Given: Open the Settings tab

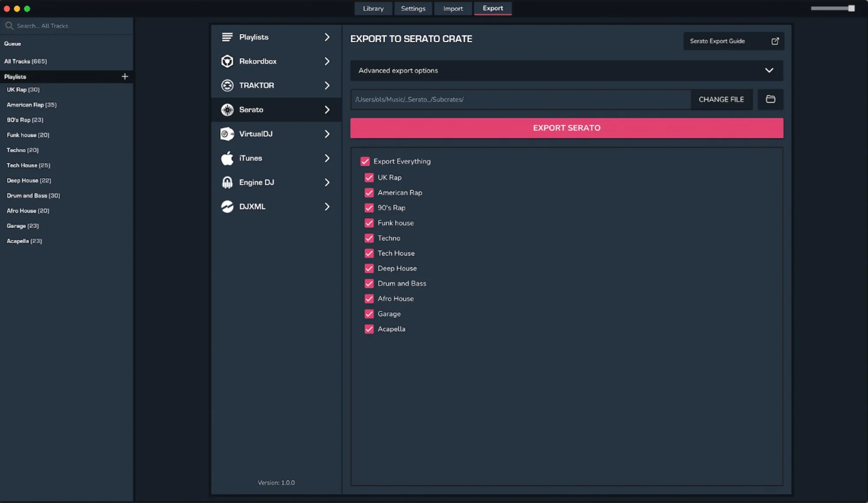Looking at the screenshot, I should pos(413,9).
